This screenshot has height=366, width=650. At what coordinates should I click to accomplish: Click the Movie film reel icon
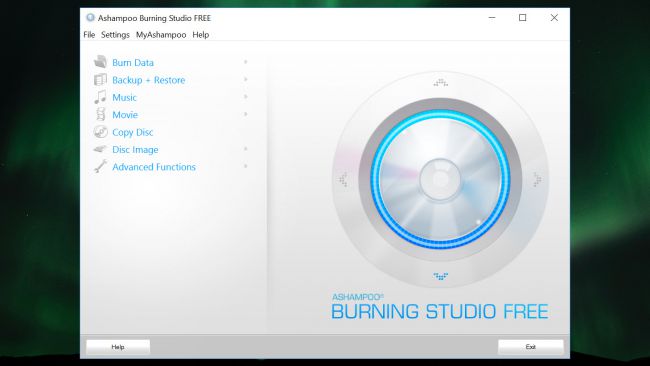point(100,114)
